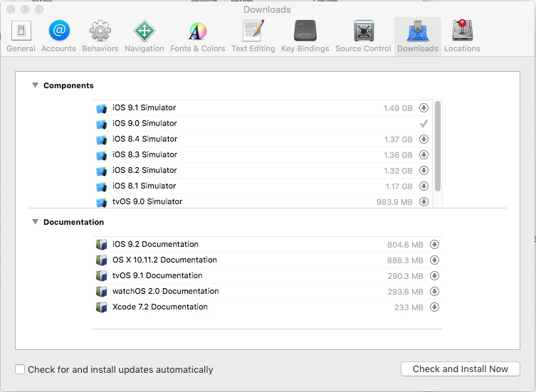This screenshot has height=392, width=536.
Task: Open the Fonts & Colors pane
Action: click(198, 36)
